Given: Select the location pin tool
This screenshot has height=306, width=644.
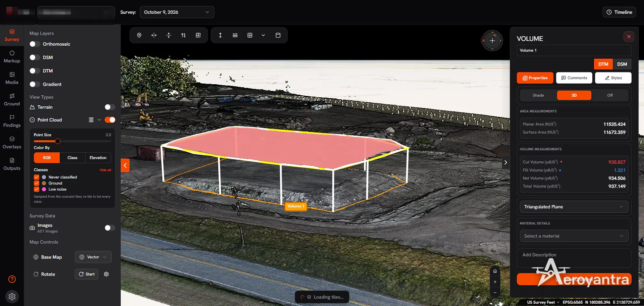Looking at the screenshot, I should click(139, 35).
